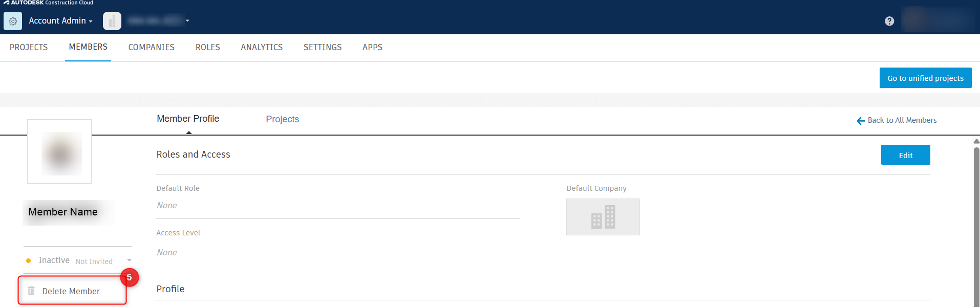The height and width of the screenshot is (307, 980).
Task: Switch to the PROJECTS tab
Action: tap(29, 47)
